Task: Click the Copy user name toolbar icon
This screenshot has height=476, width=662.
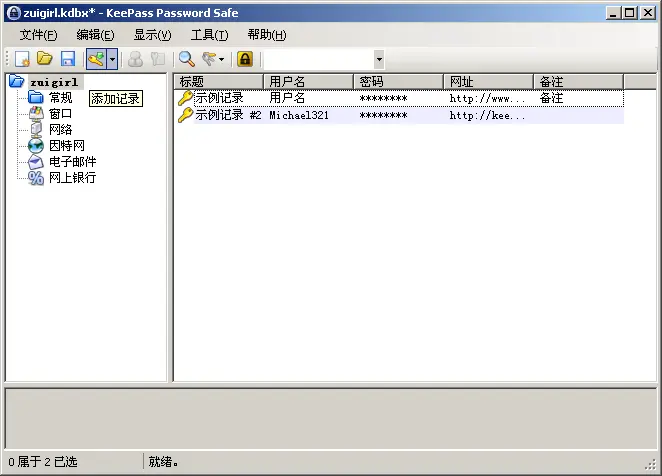Action: [x=136, y=59]
